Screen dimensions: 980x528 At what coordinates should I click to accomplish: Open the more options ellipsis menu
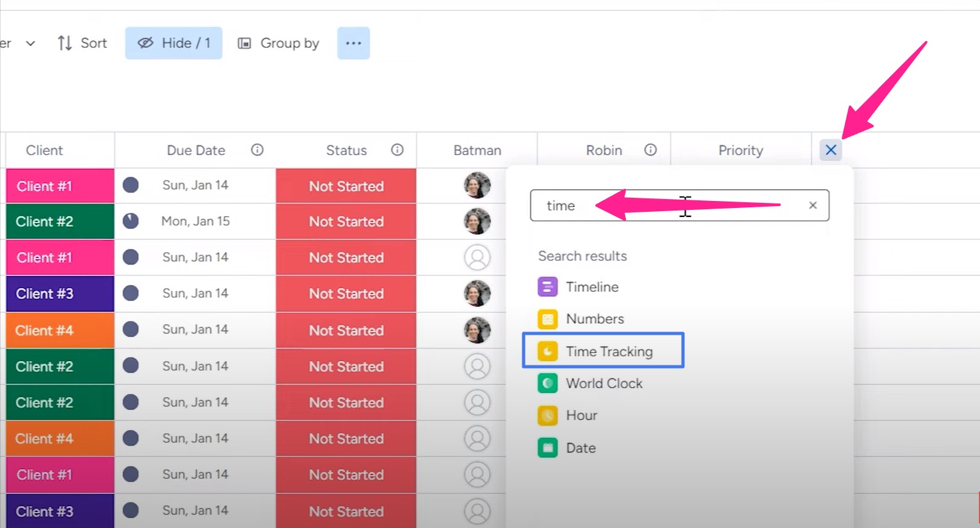coord(353,43)
